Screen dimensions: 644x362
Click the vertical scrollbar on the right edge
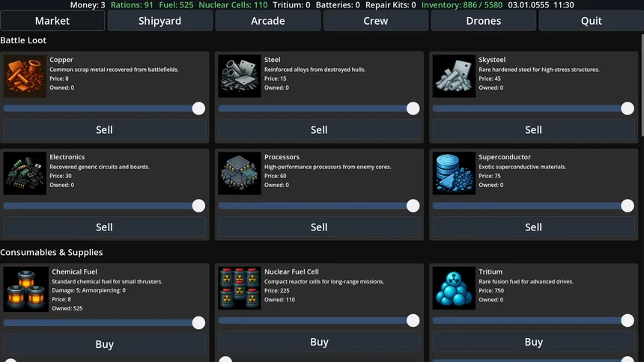click(x=642, y=85)
